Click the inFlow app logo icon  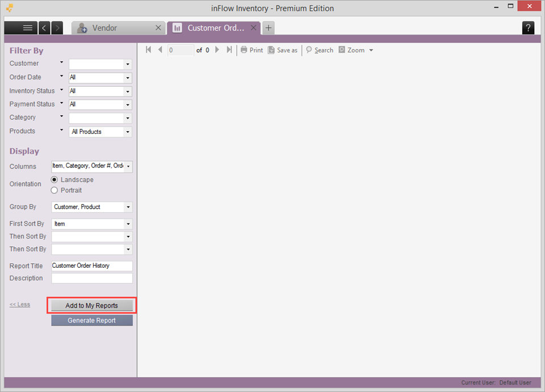(10, 7)
